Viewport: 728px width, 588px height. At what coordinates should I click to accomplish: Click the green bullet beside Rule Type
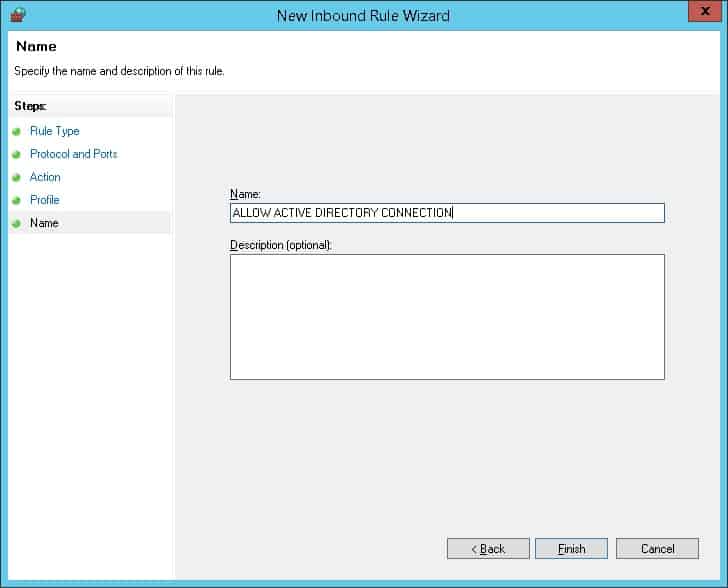pyautogui.click(x=17, y=132)
